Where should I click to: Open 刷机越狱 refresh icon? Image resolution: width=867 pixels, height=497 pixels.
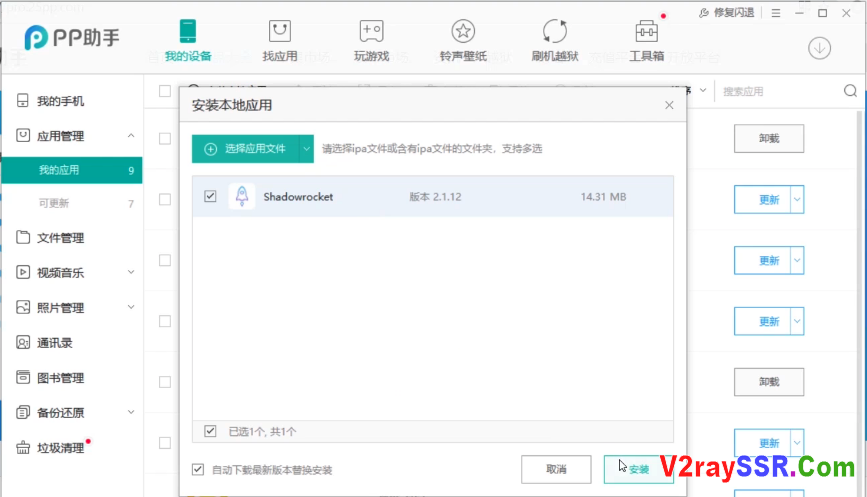(x=554, y=31)
